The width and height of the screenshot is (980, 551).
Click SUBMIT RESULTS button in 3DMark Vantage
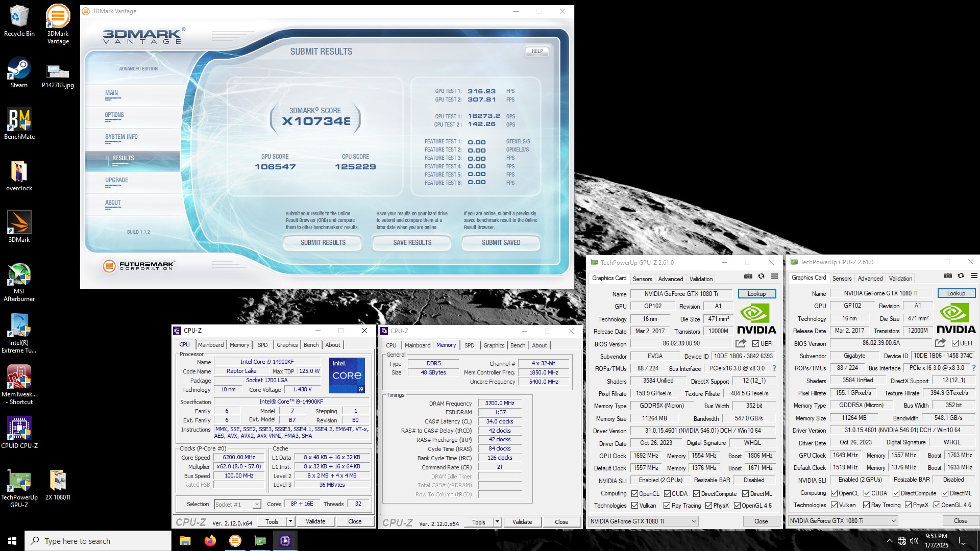(x=323, y=243)
